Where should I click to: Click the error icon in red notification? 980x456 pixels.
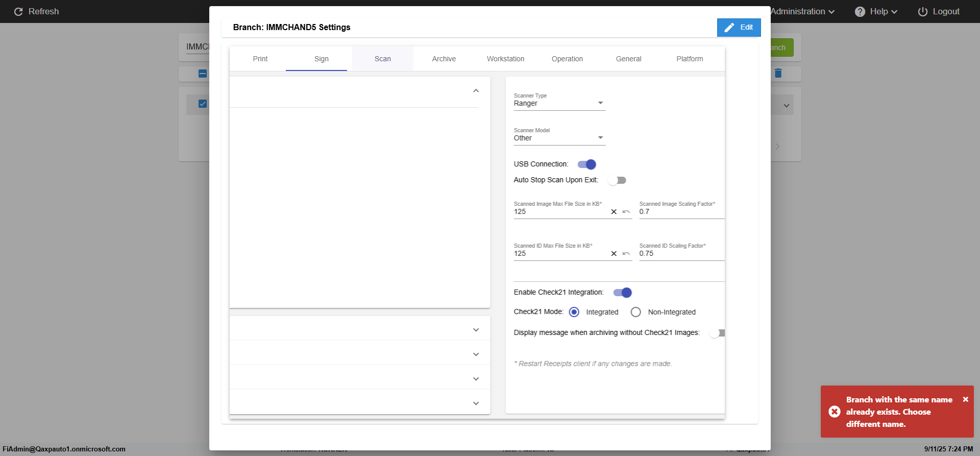pyautogui.click(x=835, y=412)
